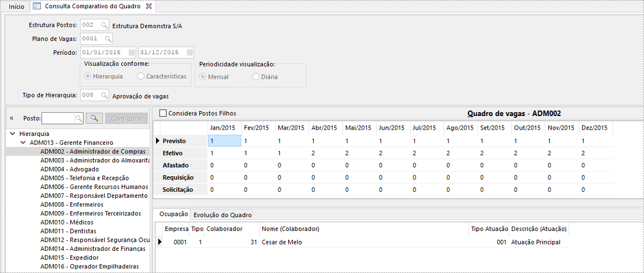Click the Descrição (Atuação) column header
The image size is (644, 273).
(539, 228)
